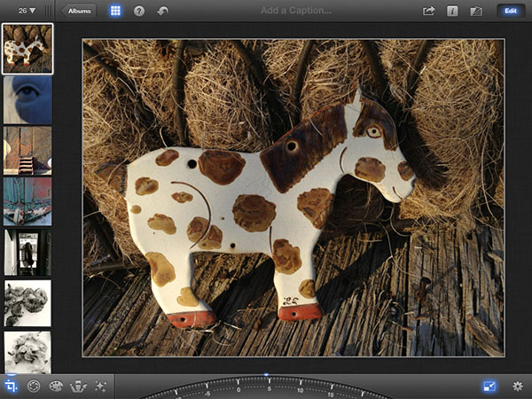Tap the main horse photo
This screenshot has height=399, width=532.
click(293, 198)
